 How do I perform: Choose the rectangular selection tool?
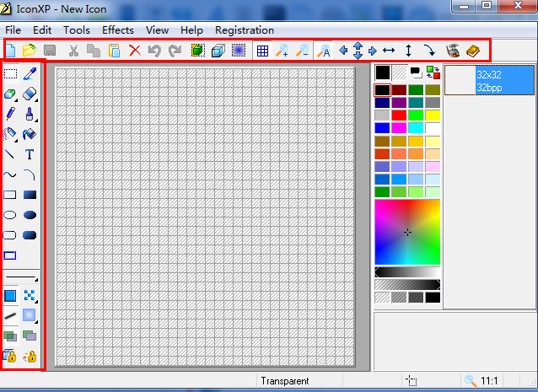pyautogui.click(x=11, y=75)
